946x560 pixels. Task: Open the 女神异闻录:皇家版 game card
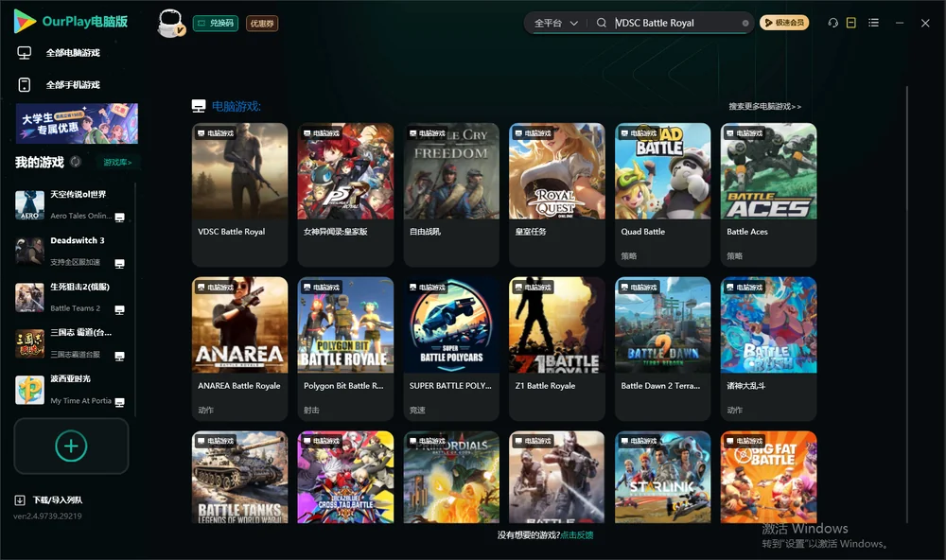345,194
